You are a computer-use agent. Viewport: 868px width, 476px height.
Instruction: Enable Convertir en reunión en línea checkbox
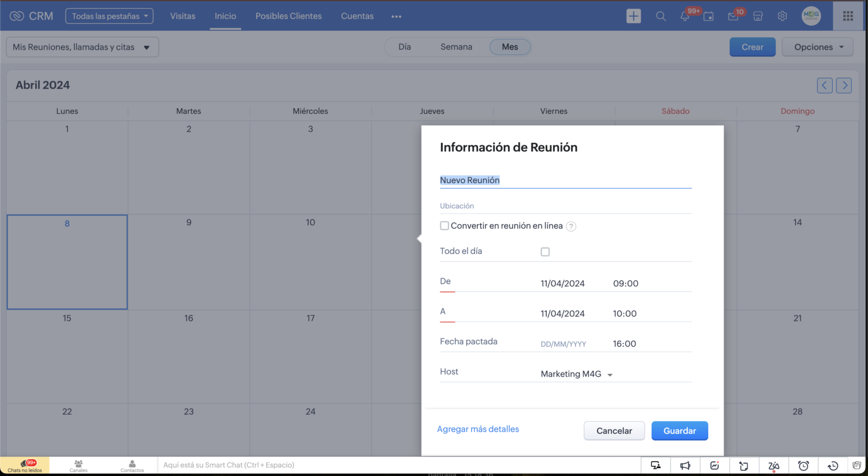[444, 225]
